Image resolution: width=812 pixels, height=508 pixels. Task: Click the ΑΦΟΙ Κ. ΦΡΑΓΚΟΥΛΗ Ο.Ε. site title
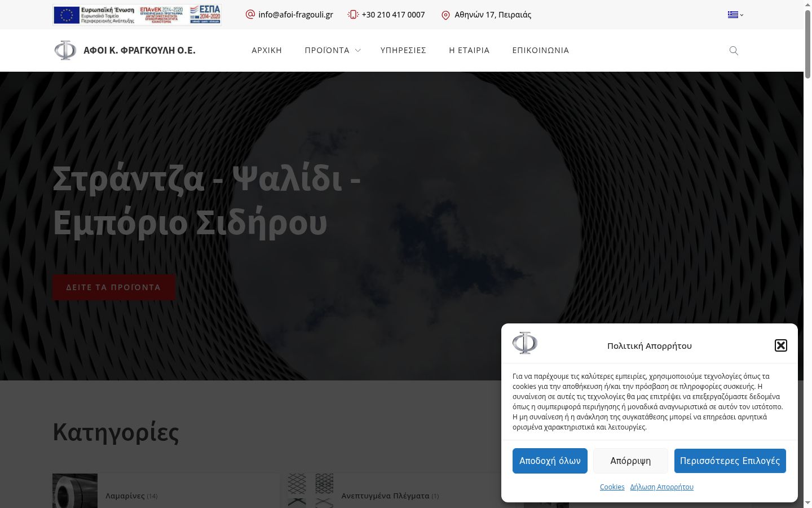pyautogui.click(x=139, y=50)
